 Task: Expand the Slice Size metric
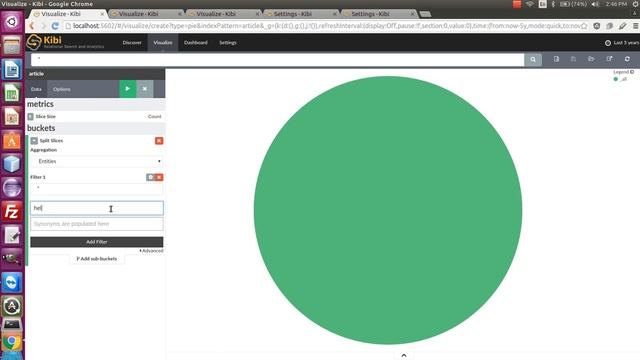(x=31, y=116)
